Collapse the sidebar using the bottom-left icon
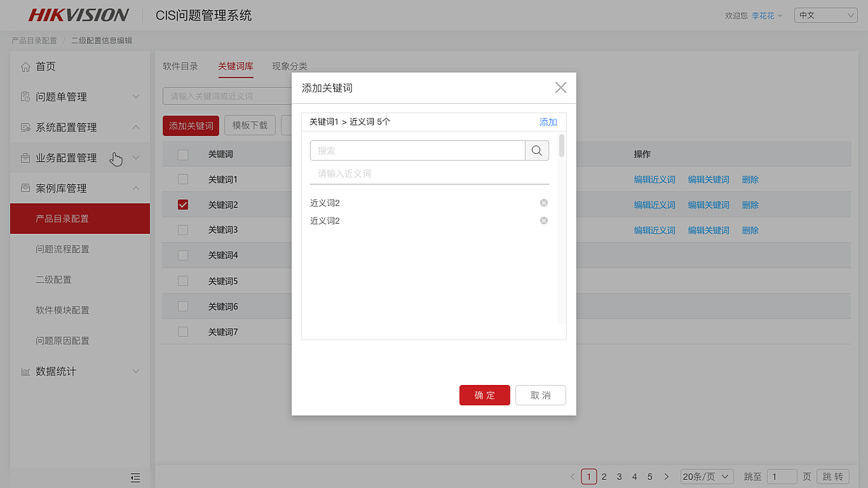This screenshot has height=488, width=868. tap(135, 477)
